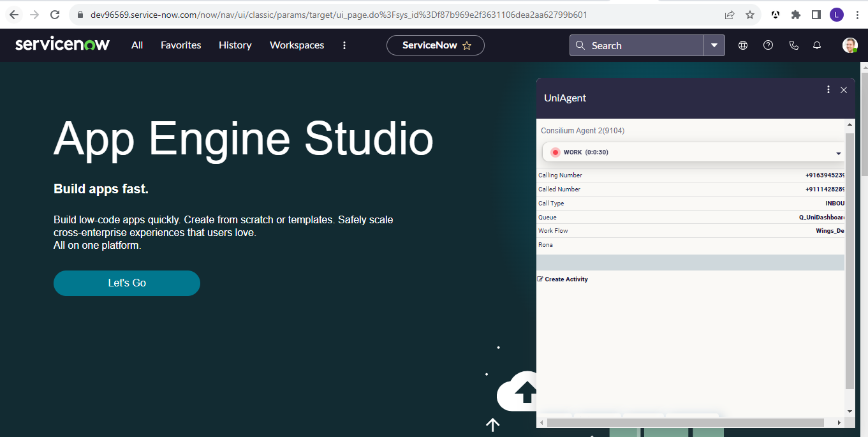This screenshot has width=868, height=437.
Task: Click the Rona row label
Action: pyautogui.click(x=545, y=245)
